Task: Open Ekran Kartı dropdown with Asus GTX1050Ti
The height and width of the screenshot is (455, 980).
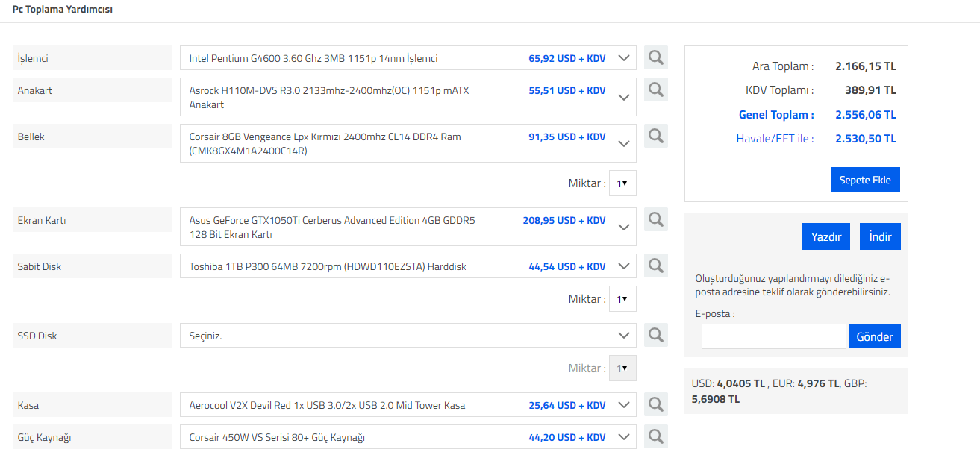Action: 408,227
